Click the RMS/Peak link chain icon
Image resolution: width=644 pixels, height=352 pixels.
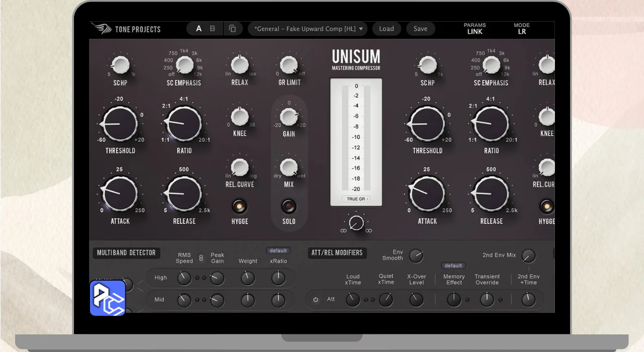[201, 258]
